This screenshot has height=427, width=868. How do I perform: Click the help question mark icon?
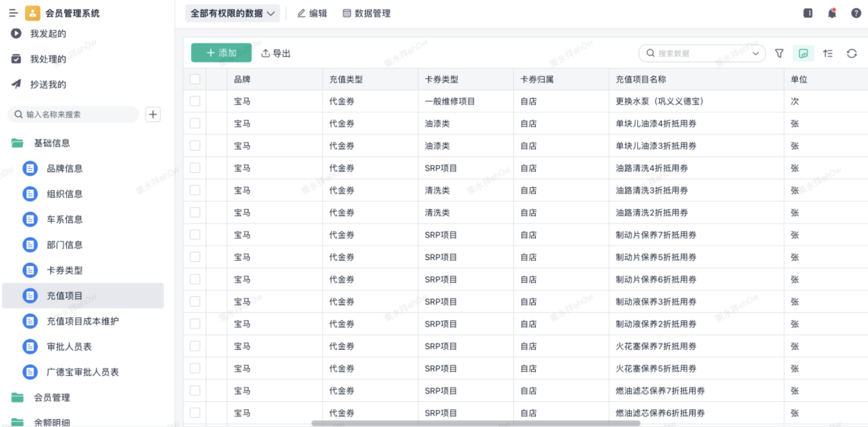tap(856, 13)
